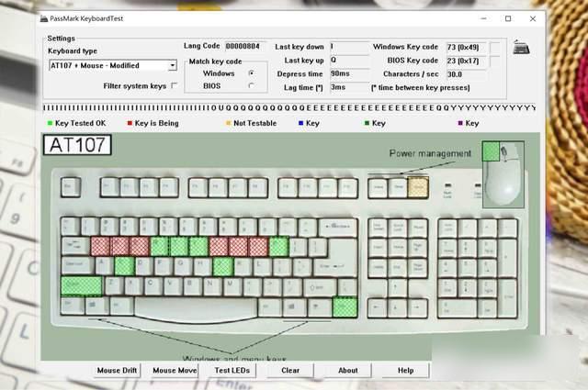The width and height of the screenshot is (588, 390).
Task: Click the Power management label
Action: (x=430, y=153)
